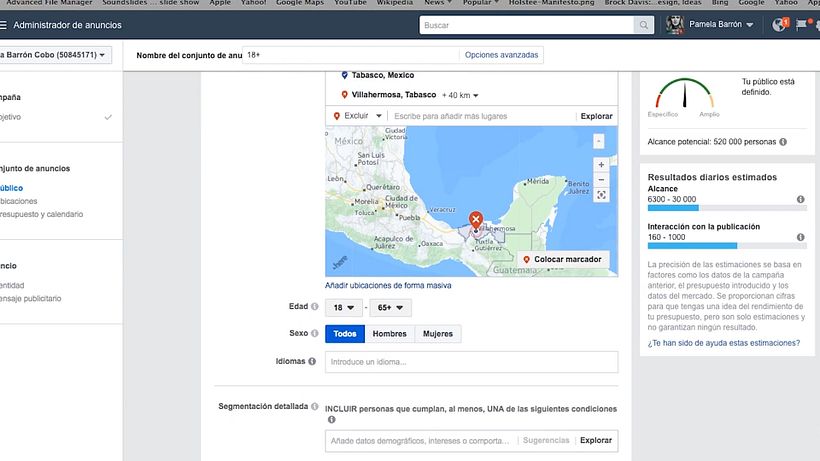Screen dimensions: 820x461
Task: Click the add more places input
Action: pos(481,116)
